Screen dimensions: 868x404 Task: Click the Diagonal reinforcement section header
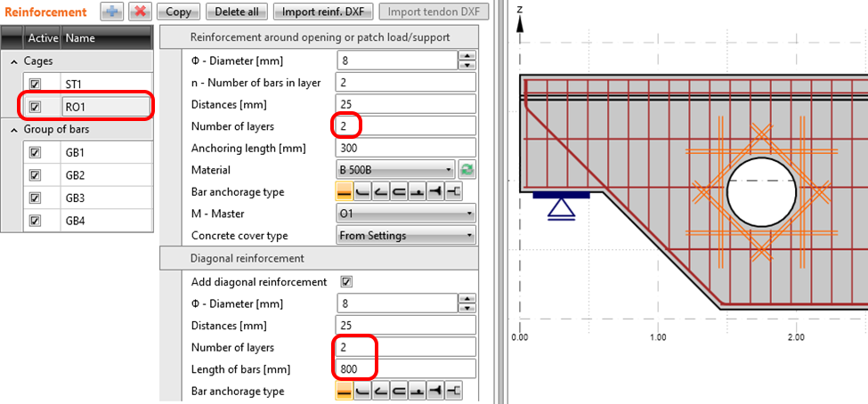320,258
